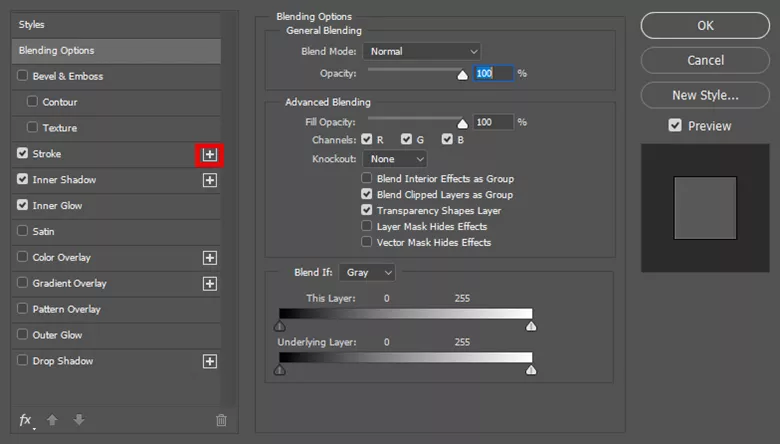Uncheck the Inner Shadow checkbox
Viewport: 780px width, 444px height.
[x=22, y=179]
